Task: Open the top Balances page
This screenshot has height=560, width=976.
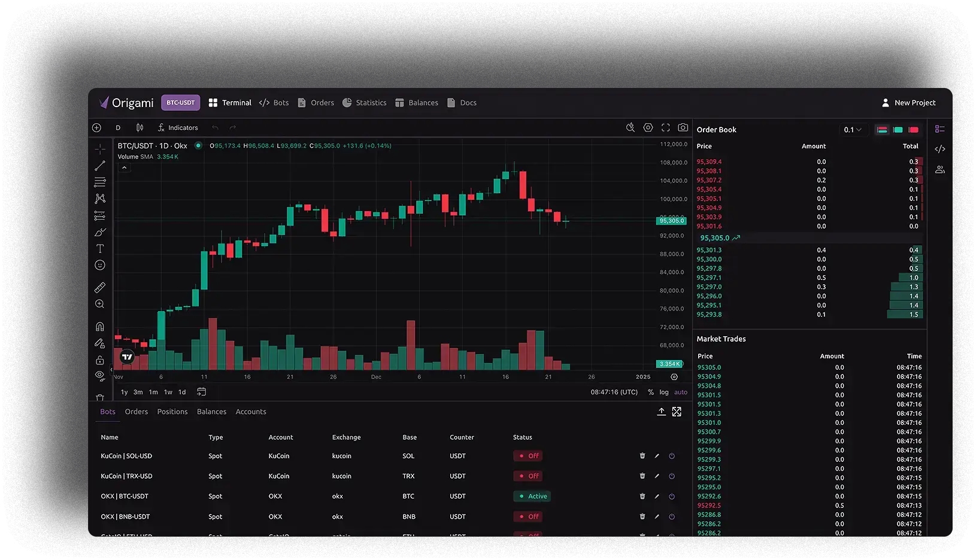Action: [x=417, y=103]
